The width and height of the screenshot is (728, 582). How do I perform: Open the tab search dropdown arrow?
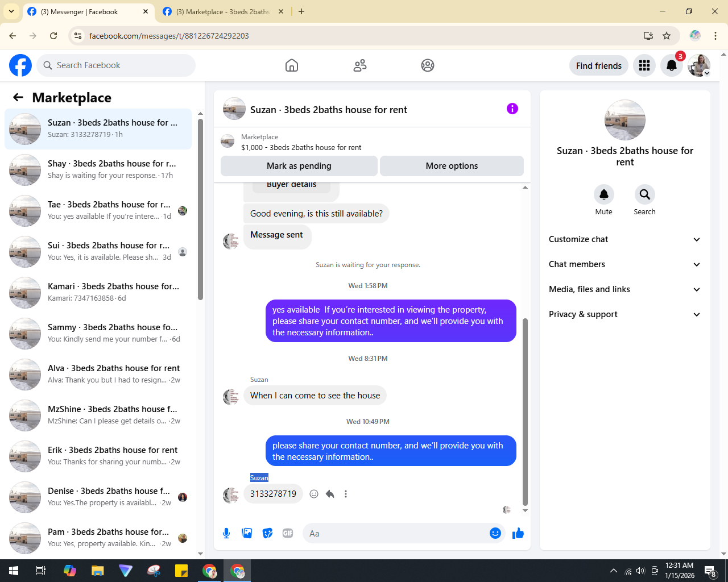[11, 11]
